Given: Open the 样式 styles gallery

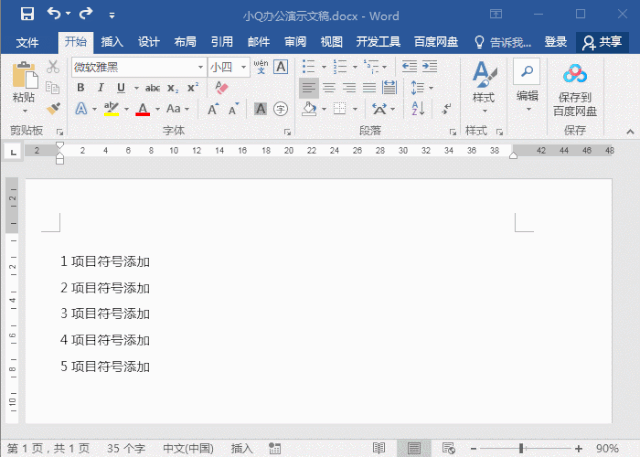Looking at the screenshot, I should [x=484, y=87].
